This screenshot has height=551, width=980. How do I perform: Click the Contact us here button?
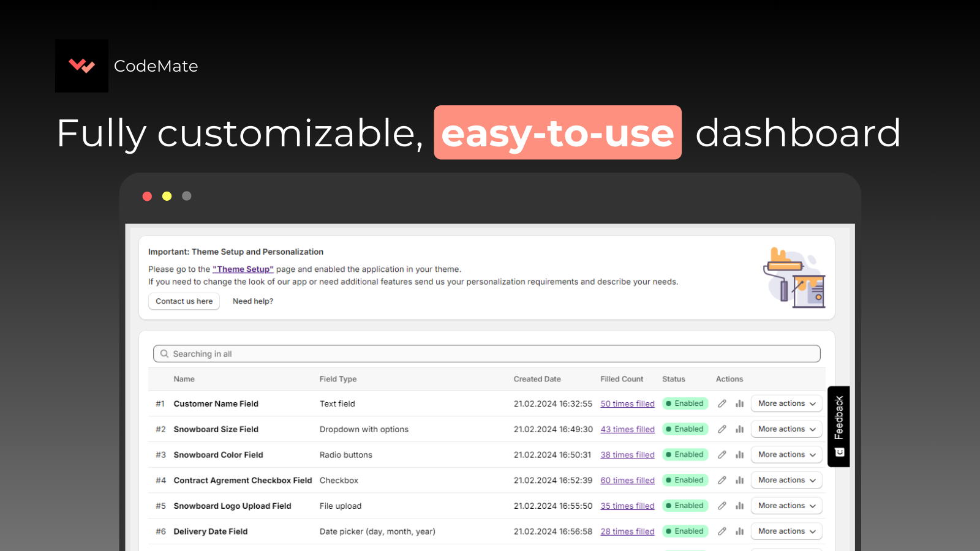point(184,301)
